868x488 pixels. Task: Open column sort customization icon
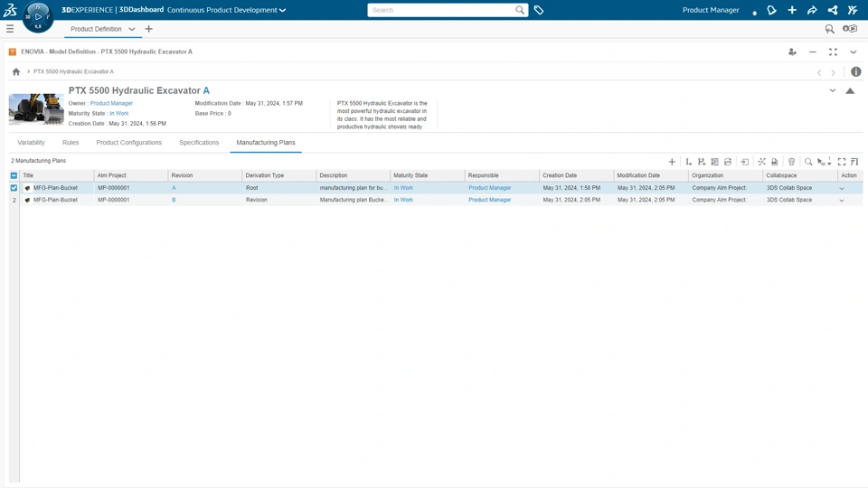(x=854, y=162)
